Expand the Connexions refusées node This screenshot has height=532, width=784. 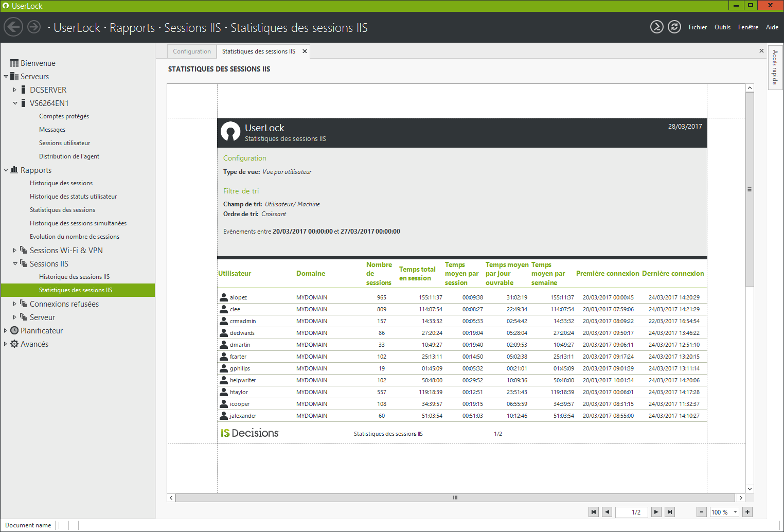tap(15, 304)
